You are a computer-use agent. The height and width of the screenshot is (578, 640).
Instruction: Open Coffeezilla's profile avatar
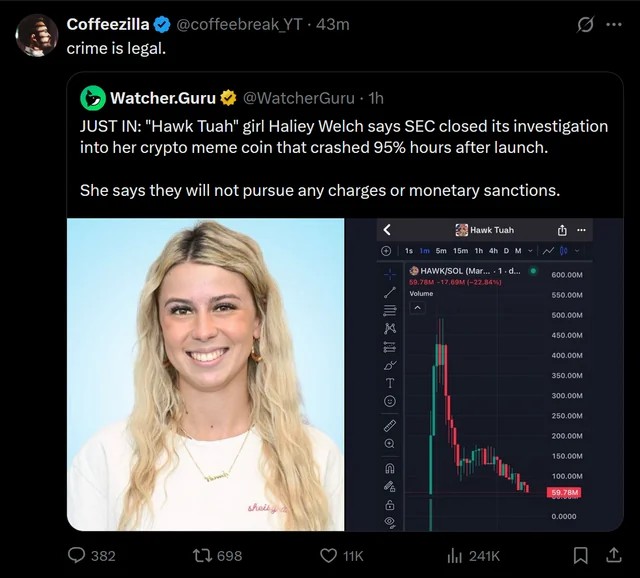click(x=38, y=35)
